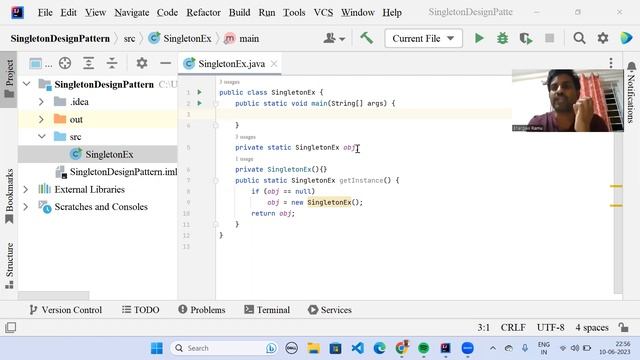Open IDE settings gear in top toolbar
The width and height of the screenshot is (640, 360).
603,38
